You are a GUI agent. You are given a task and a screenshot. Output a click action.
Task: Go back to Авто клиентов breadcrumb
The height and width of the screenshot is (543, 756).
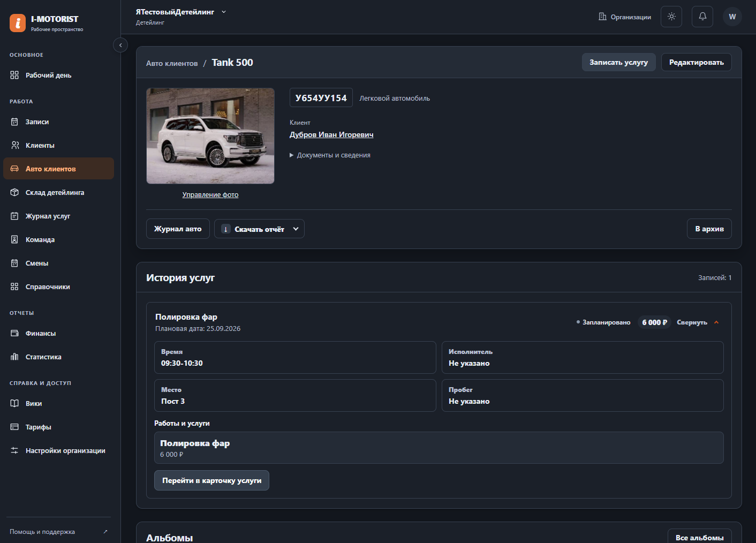pos(172,63)
